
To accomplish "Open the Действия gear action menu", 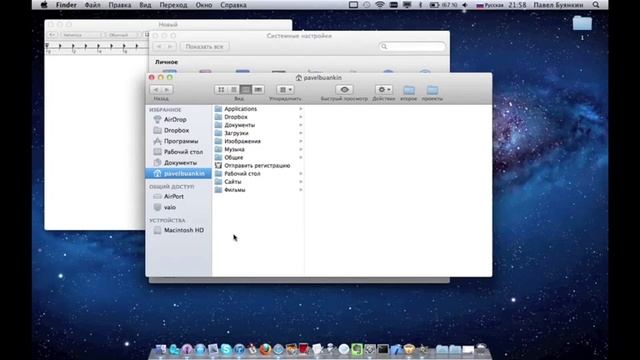I will (x=384, y=89).
